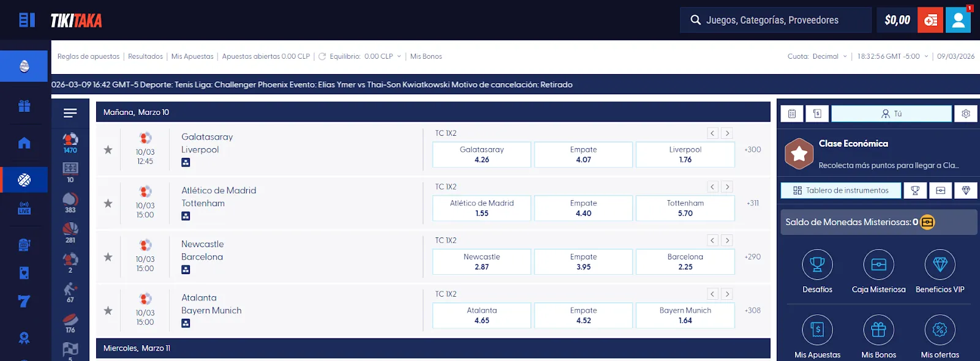Select the Tablero de instrumentos tab
This screenshot has width=980, height=361.
(x=841, y=190)
